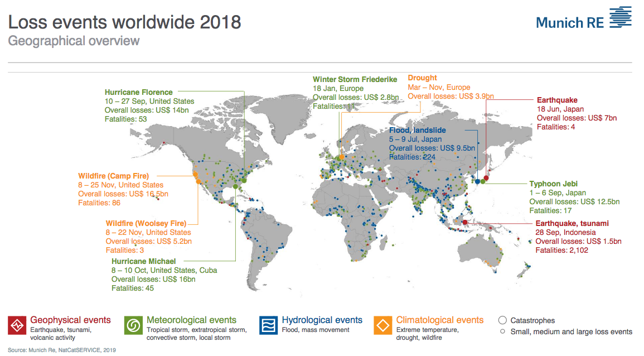Select the Woolsey Fire map marker
This screenshot has width=644, height=356.
[198, 181]
